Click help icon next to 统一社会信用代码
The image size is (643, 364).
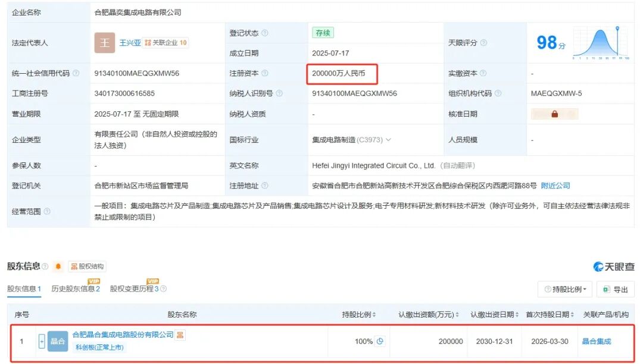[76, 74]
